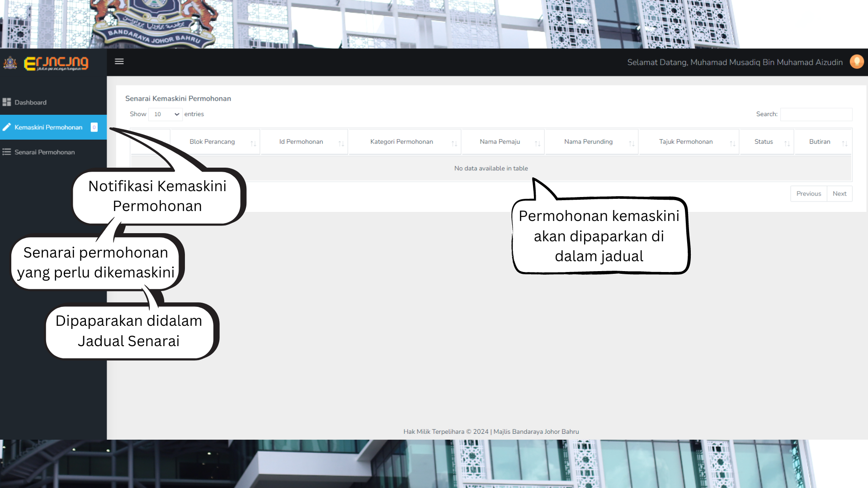Sort by Tajuk Permohonan header
Image resolution: width=868 pixels, height=488 pixels.
click(685, 141)
